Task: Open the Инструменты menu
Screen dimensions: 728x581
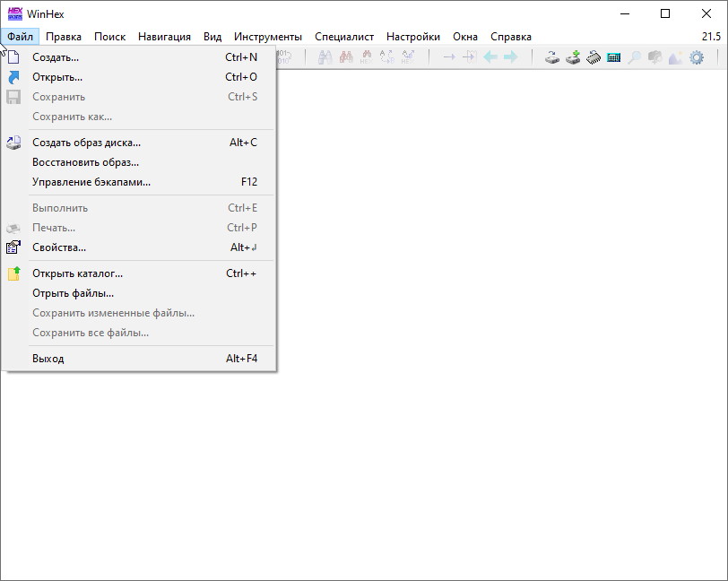Action: pos(268,36)
